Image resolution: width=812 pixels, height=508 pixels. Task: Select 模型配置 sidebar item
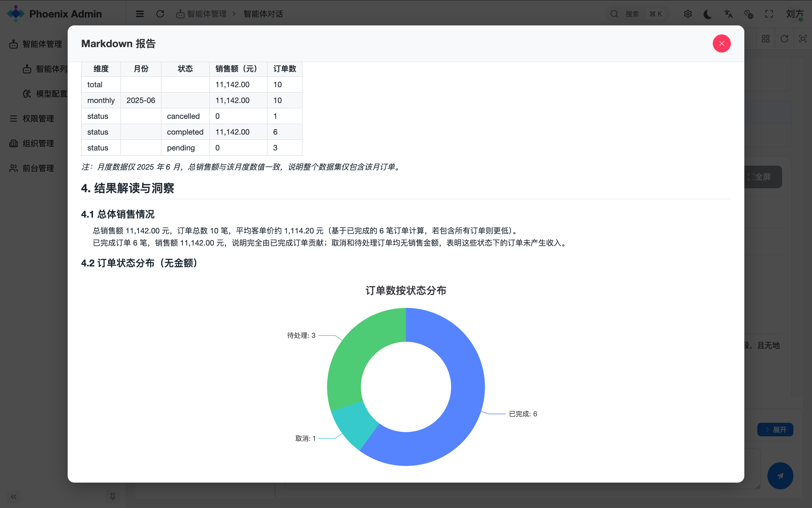click(x=45, y=94)
